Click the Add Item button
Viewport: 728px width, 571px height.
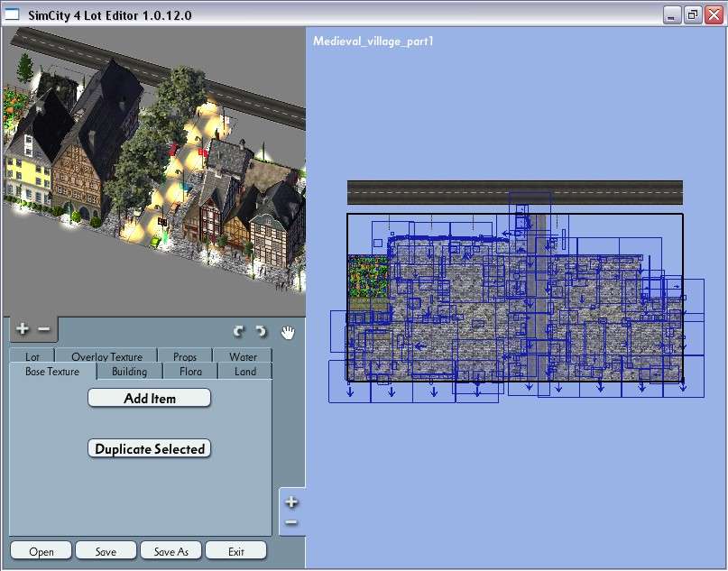149,398
